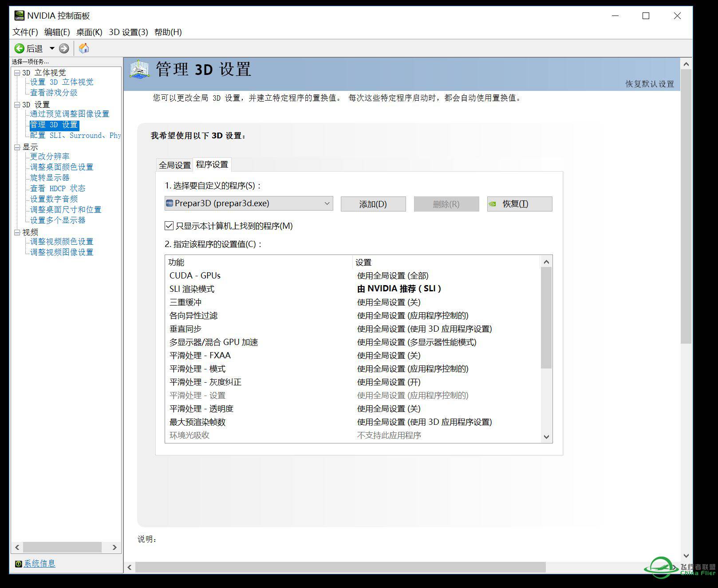Open the 3D 设置(3) menu
The width and height of the screenshot is (718, 588).
tap(128, 32)
